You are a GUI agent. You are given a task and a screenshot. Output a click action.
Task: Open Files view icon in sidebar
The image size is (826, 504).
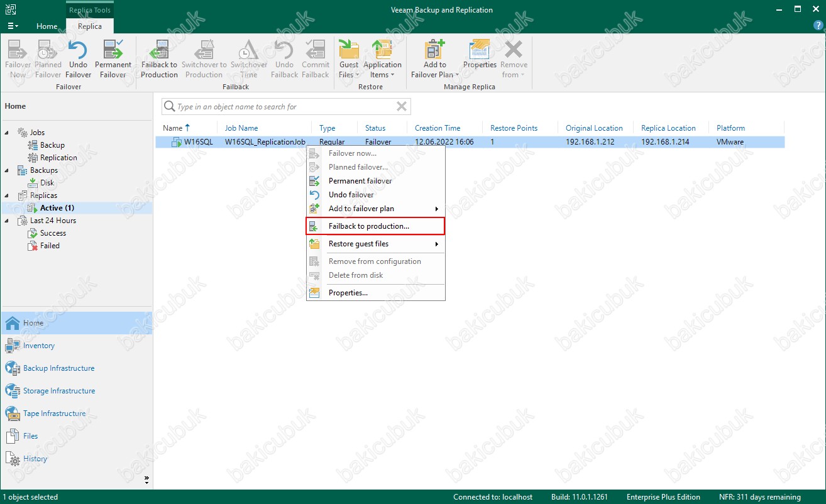coord(13,436)
